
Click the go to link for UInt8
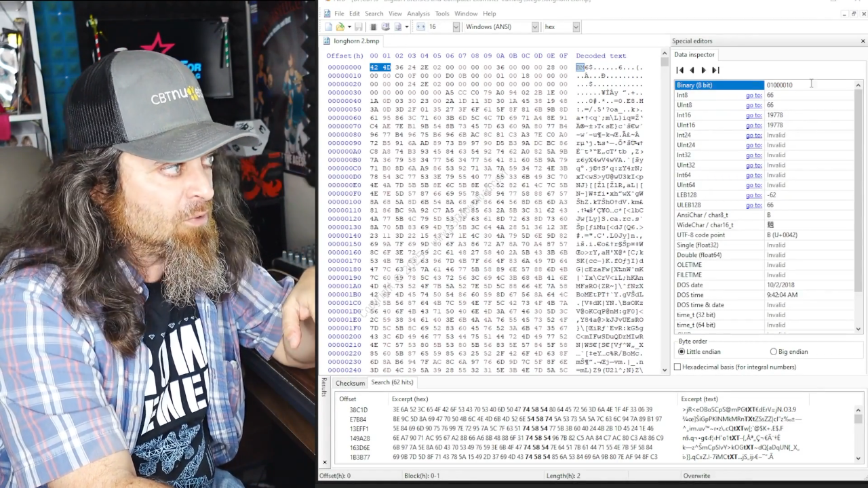click(x=753, y=105)
